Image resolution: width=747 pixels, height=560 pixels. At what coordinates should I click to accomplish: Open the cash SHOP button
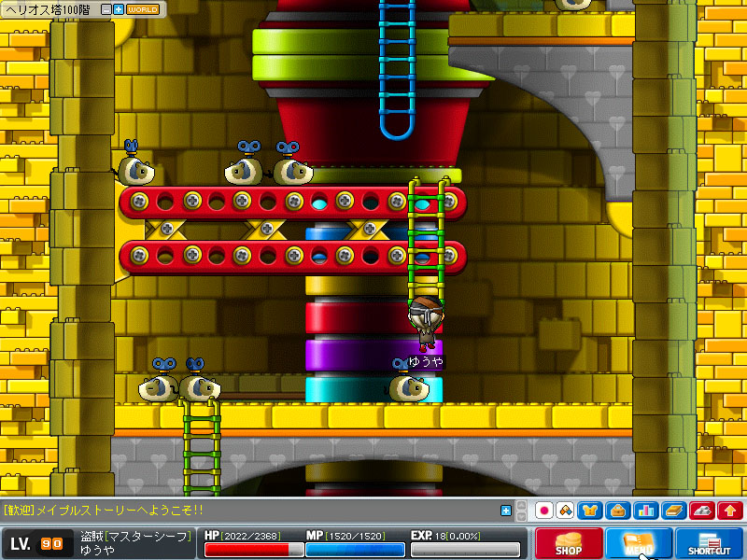pos(569,543)
